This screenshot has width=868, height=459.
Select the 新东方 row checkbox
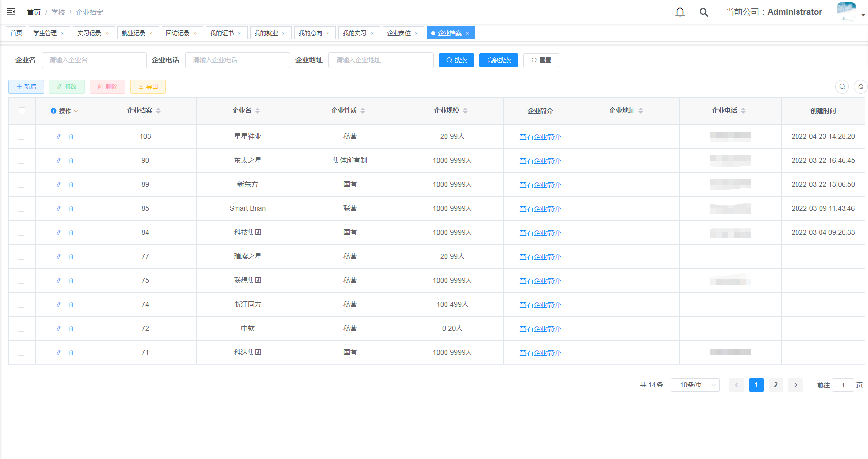21,184
